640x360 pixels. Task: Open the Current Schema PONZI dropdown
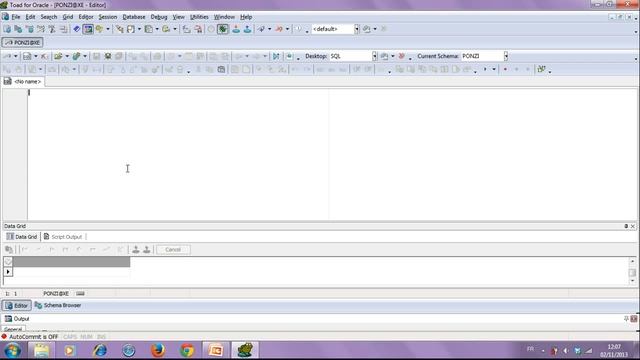pos(506,56)
